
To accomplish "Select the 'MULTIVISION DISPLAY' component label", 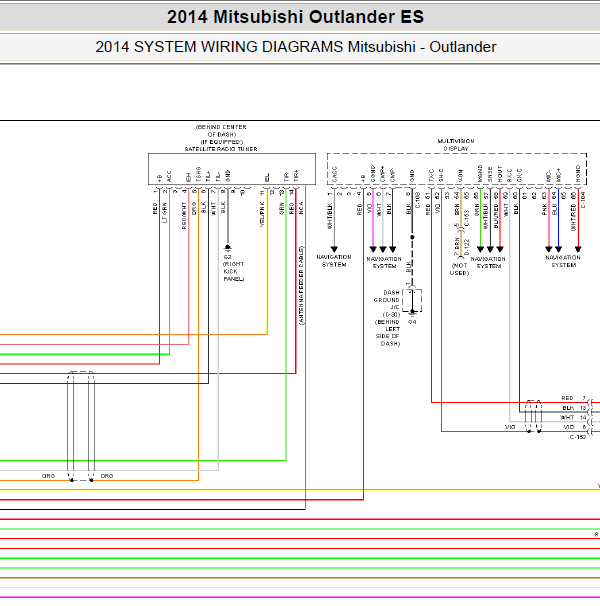I will click(x=456, y=145).
